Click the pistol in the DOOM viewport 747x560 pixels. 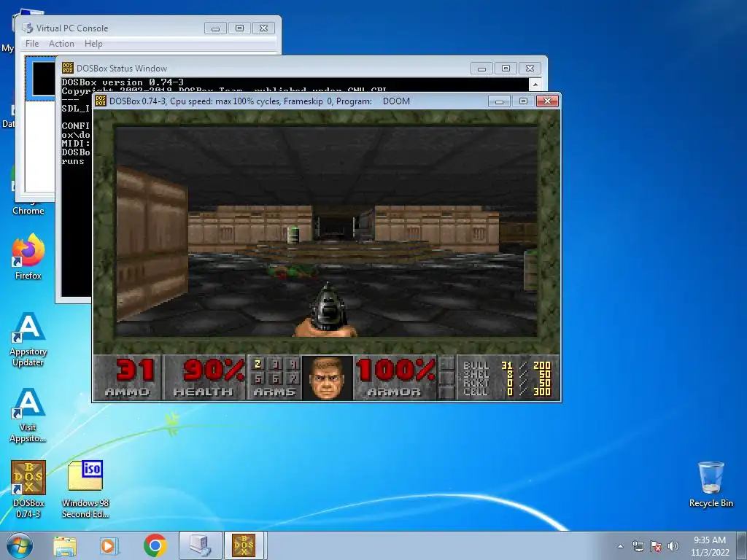click(326, 309)
